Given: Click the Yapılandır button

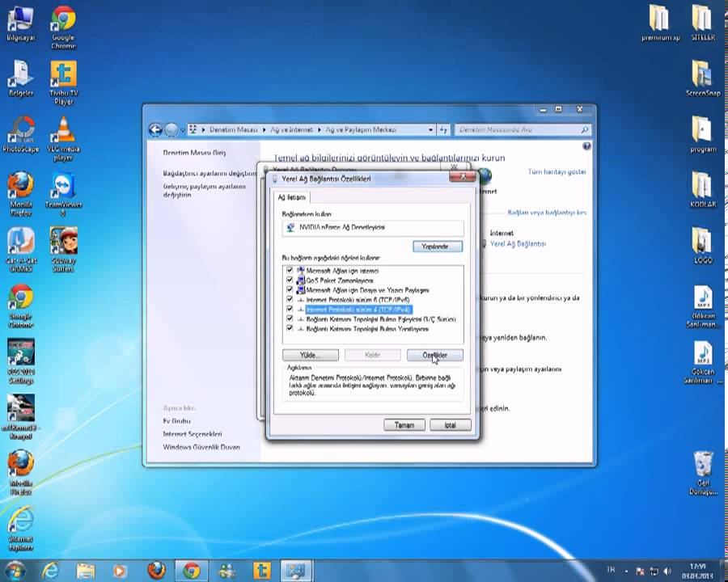Looking at the screenshot, I should [x=438, y=247].
